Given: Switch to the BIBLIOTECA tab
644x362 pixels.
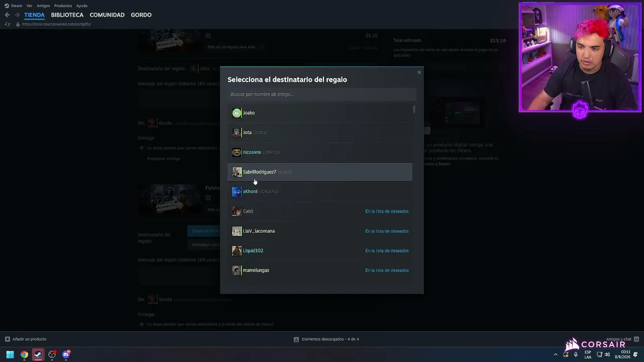Looking at the screenshot, I should click(x=67, y=15).
